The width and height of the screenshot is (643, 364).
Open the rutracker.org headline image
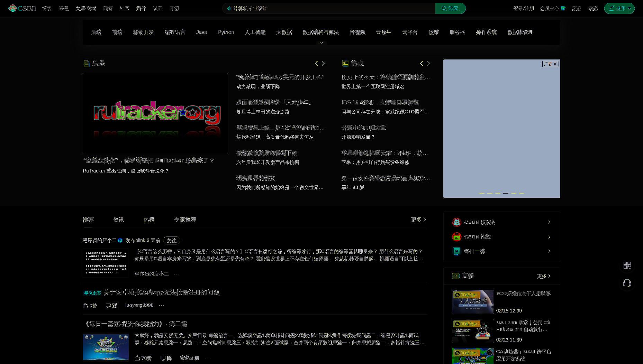tap(155, 113)
